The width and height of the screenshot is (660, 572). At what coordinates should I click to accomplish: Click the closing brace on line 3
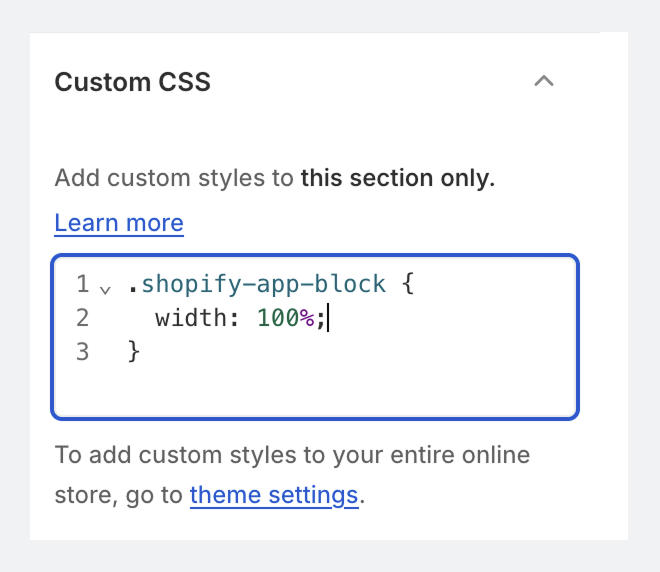point(134,352)
